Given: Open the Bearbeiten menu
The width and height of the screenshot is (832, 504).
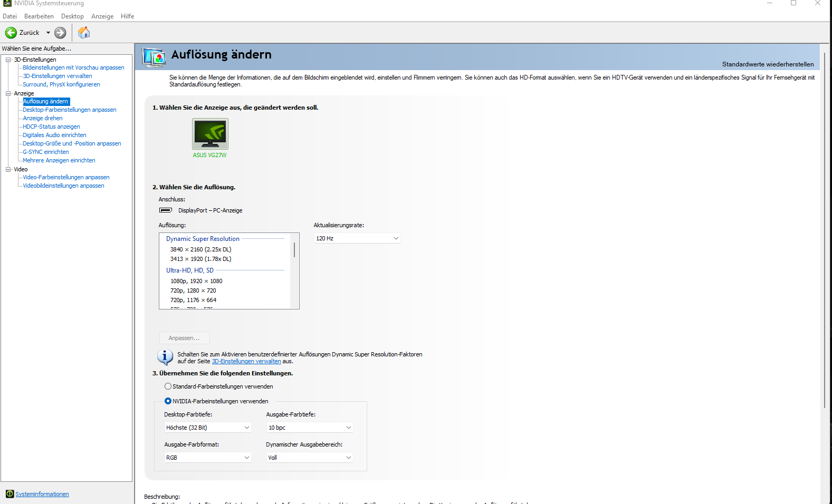Looking at the screenshot, I should pyautogui.click(x=39, y=16).
